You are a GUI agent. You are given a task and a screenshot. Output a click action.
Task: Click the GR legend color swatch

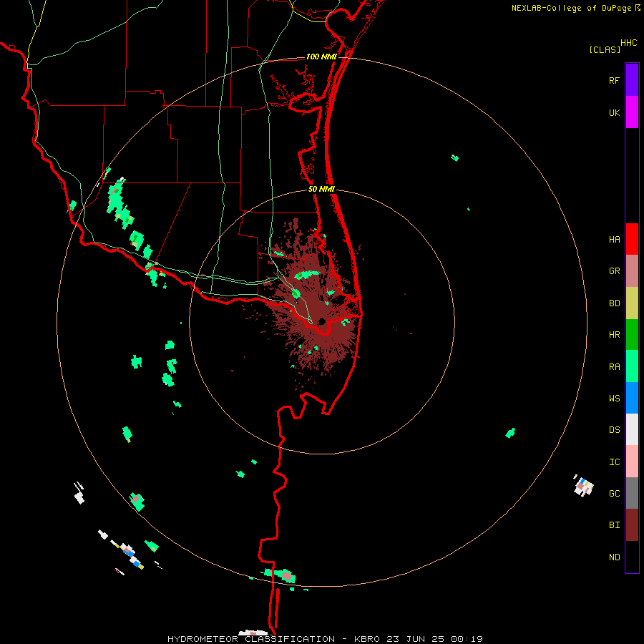[632, 271]
